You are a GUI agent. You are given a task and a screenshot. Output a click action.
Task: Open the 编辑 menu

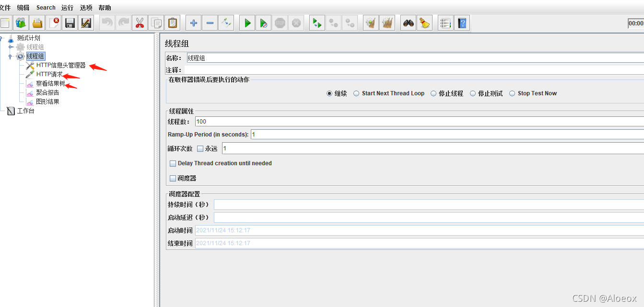(23, 8)
